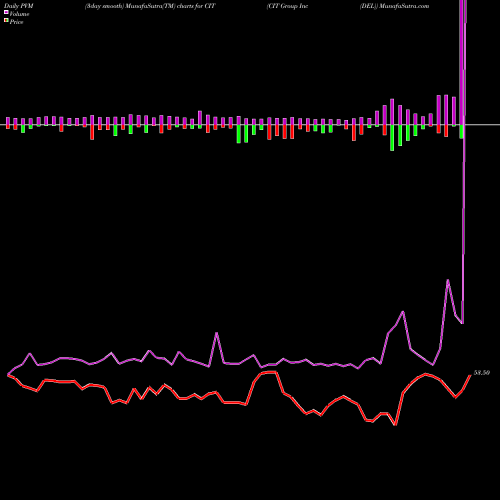Click the 'charts for CIT' heading text
500x500 pixels.
click(x=196, y=6)
